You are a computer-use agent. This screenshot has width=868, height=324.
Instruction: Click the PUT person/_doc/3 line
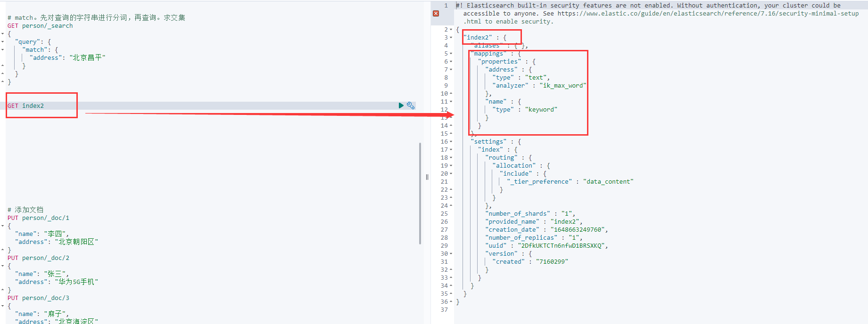click(38, 298)
